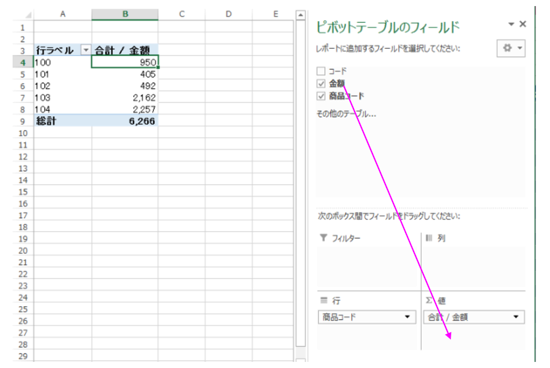
Task: Click the empty 列 drop area
Action: [x=474, y=267]
